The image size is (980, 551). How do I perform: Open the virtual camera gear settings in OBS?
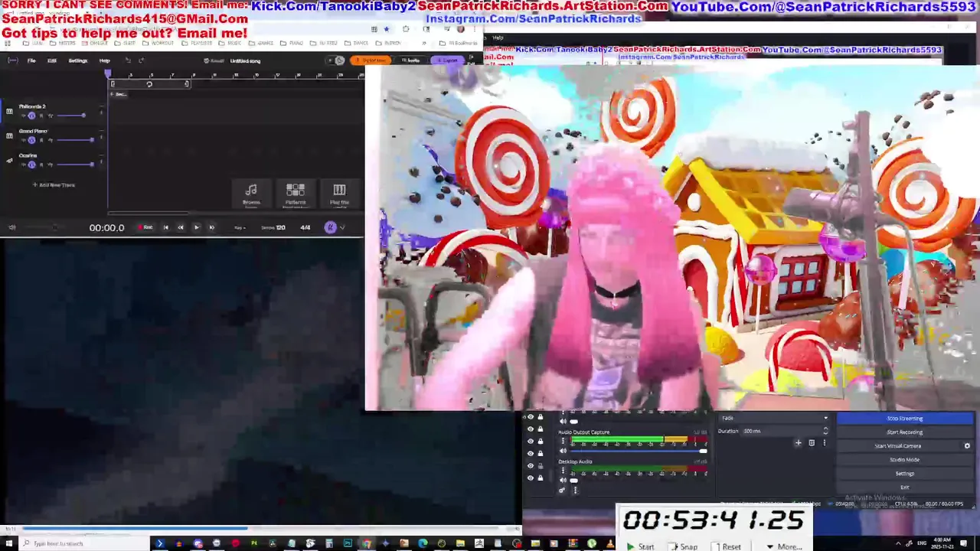click(x=967, y=446)
